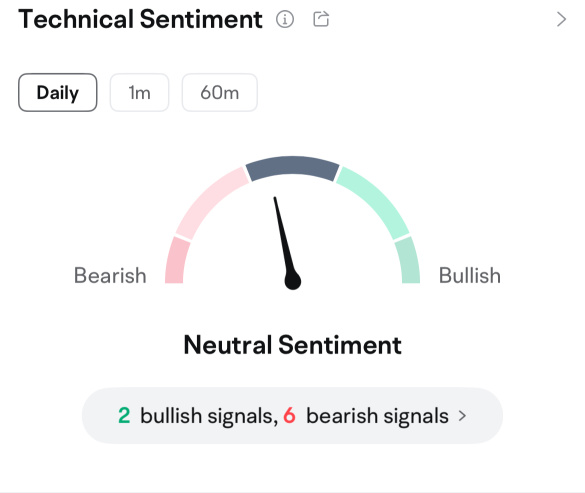Select the Daily timeframe tab

point(57,93)
